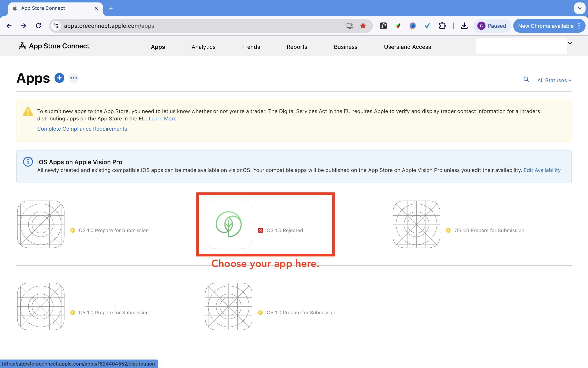Close the App Store Connect tab
Image resolution: width=588 pixels, height=368 pixels.
[x=96, y=8]
